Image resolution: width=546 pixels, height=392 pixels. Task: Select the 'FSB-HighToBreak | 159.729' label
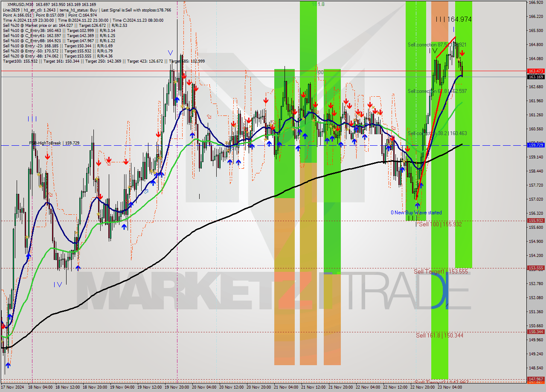(x=54, y=144)
